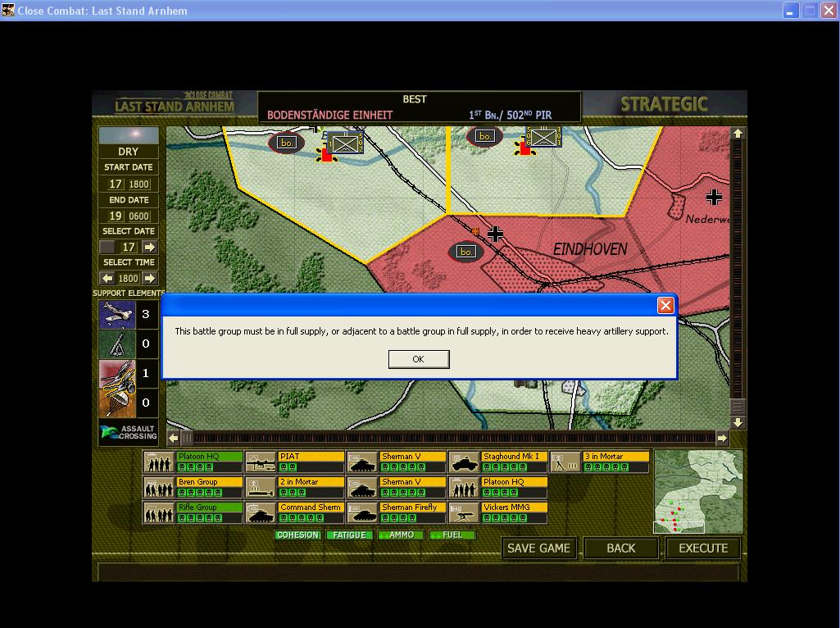Viewport: 840px width, 628px height.
Task: Click the select date value 17
Action: click(129, 247)
